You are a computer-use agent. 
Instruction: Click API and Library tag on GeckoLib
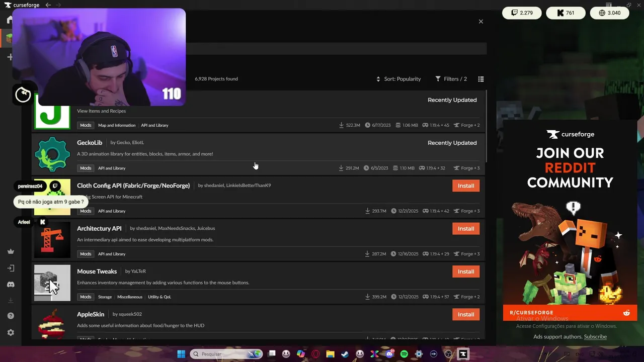pos(112,168)
